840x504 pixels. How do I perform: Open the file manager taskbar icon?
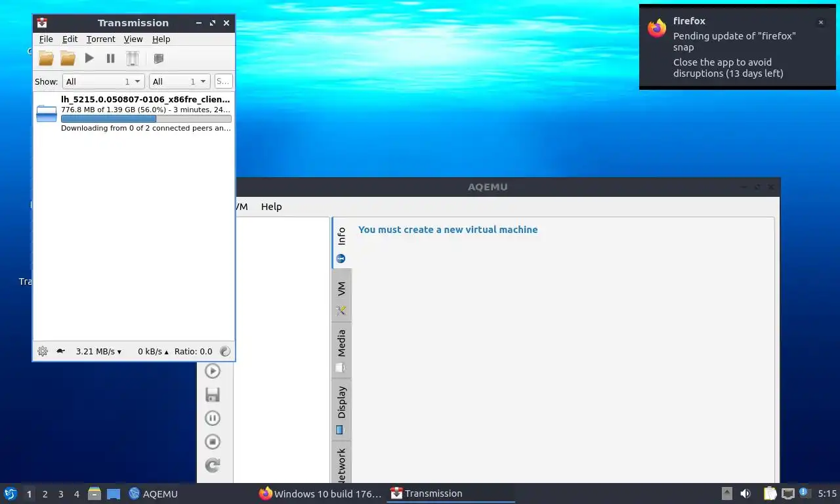(x=94, y=493)
